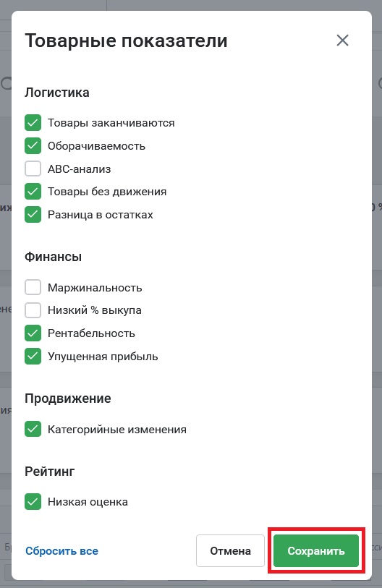This screenshot has width=382, height=588.
Task: Close the Товарные показатели dialog
Action: tap(342, 41)
